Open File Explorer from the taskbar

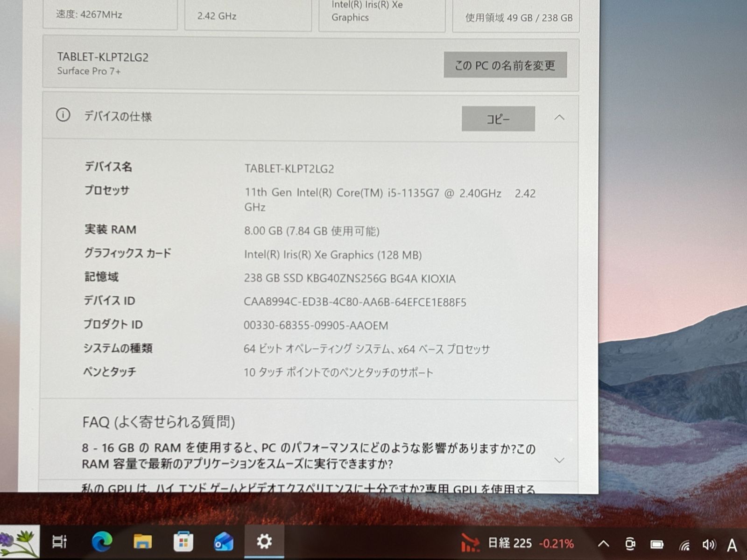coord(142,541)
